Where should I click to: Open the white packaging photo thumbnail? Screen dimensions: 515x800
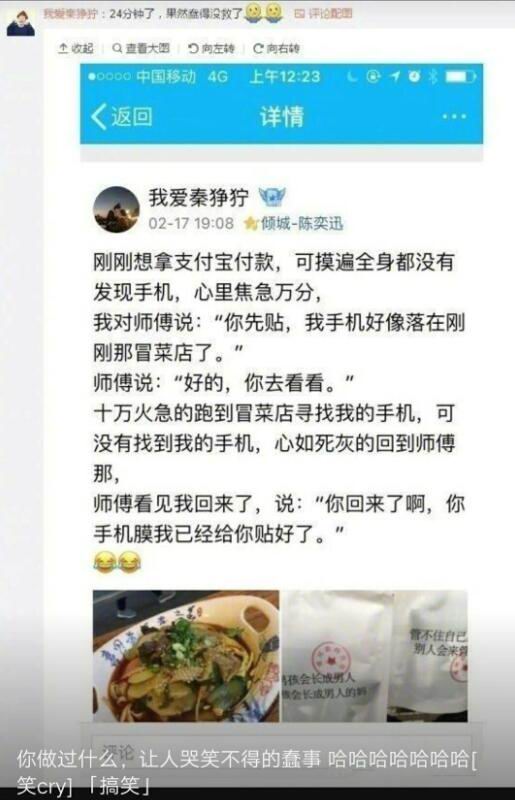[375, 656]
